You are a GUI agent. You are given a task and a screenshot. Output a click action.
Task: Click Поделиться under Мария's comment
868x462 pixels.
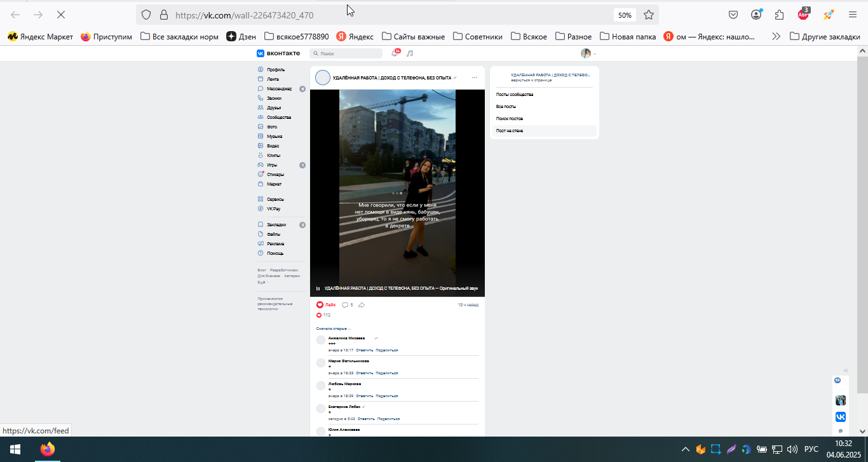(x=387, y=373)
